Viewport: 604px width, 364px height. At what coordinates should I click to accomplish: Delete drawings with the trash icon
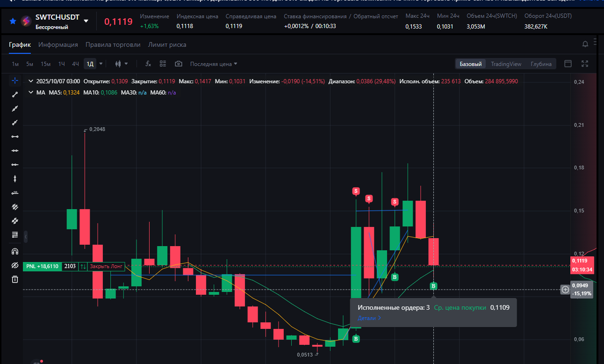pos(15,279)
